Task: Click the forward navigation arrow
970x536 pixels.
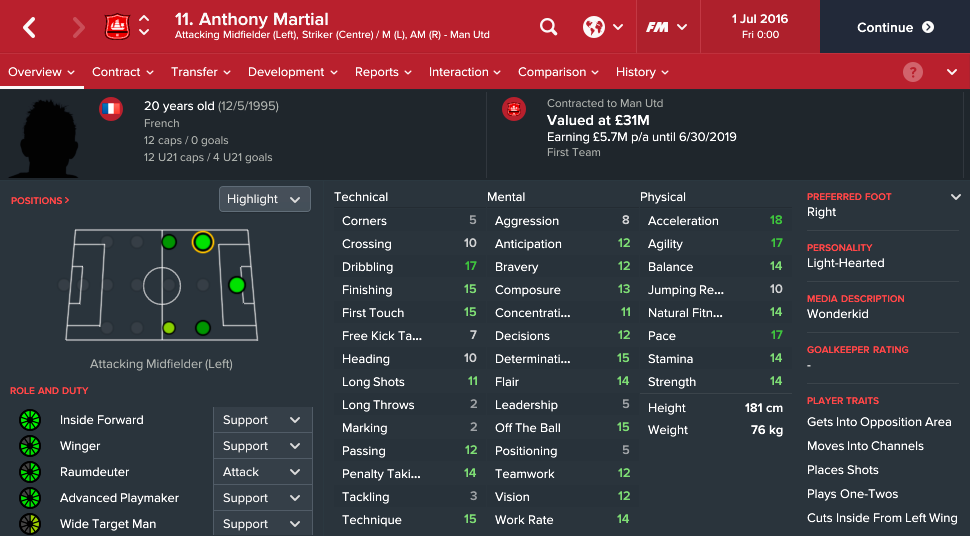Action: [79, 27]
